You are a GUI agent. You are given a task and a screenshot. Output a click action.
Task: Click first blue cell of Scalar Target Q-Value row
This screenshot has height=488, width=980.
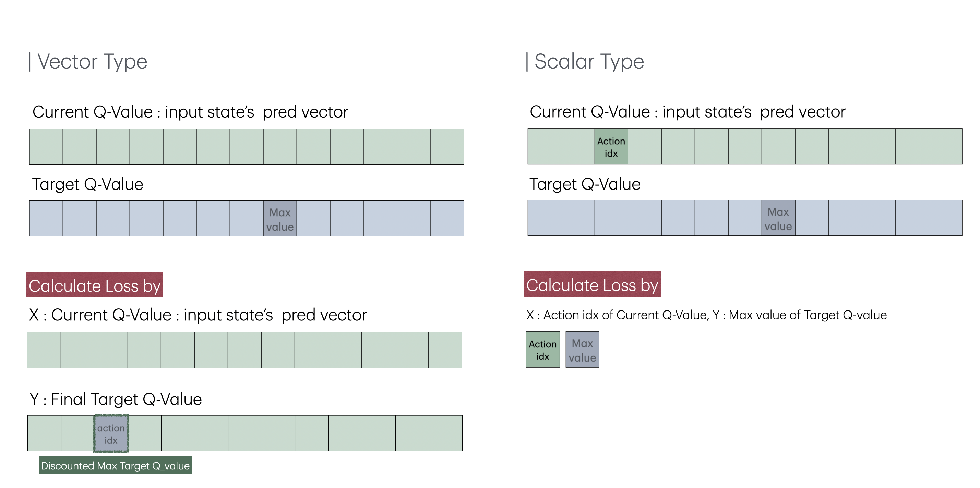[544, 218]
